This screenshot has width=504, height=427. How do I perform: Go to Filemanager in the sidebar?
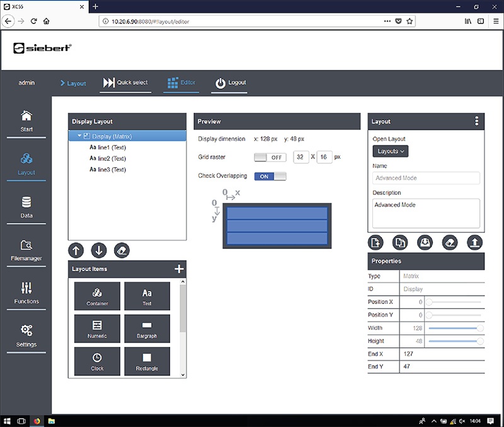(25, 250)
